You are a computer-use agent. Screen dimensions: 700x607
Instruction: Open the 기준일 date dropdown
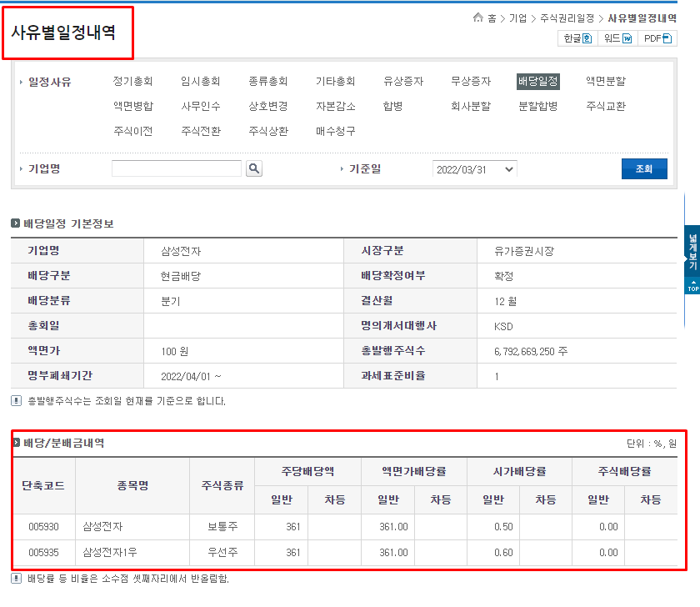474,169
